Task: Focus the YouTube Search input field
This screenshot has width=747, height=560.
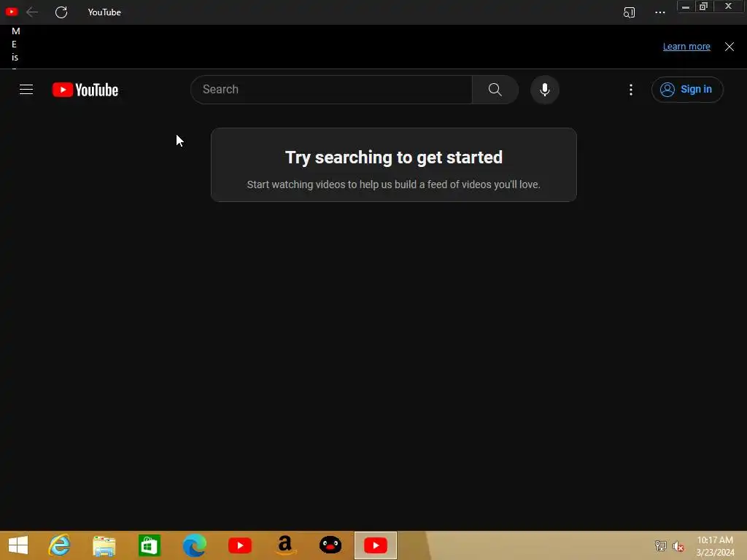Action: [x=332, y=90]
